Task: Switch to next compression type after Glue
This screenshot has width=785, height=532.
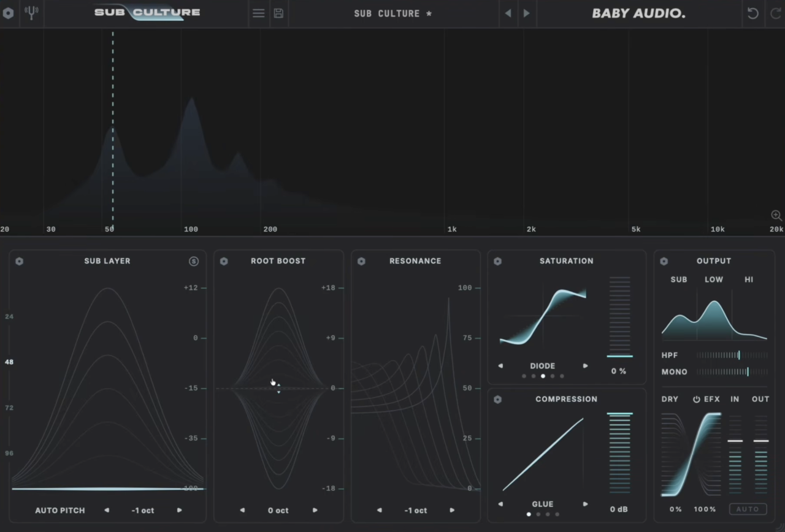Action: click(x=585, y=504)
